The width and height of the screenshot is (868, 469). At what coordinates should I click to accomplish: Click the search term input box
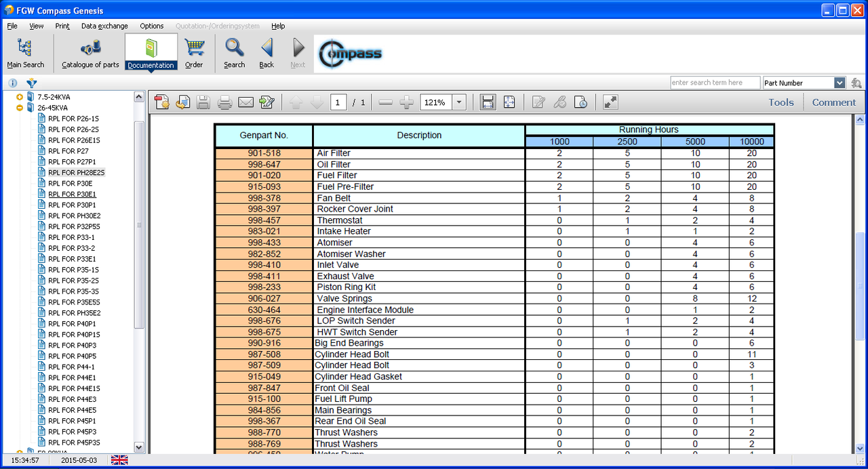[x=715, y=83]
